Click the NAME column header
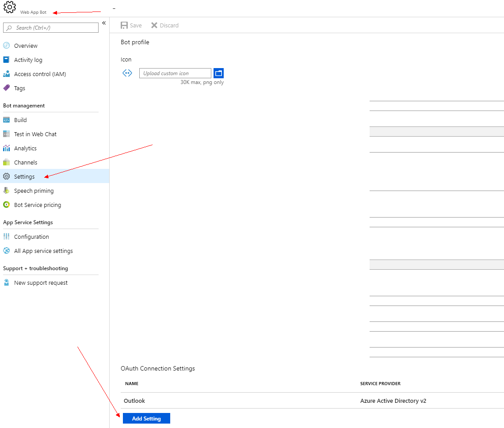504x428 pixels. coord(132,384)
